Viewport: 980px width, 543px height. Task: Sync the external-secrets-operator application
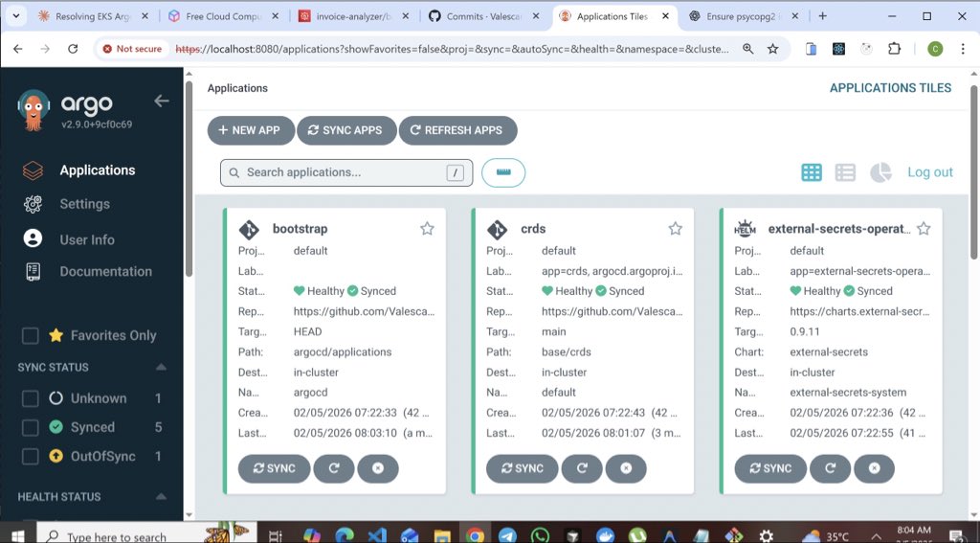click(x=770, y=468)
